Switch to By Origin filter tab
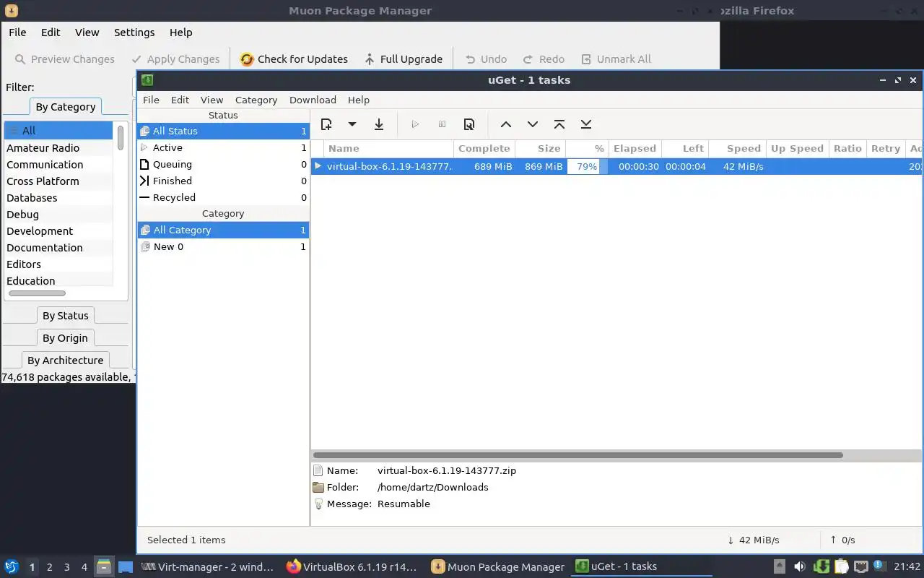 65,337
